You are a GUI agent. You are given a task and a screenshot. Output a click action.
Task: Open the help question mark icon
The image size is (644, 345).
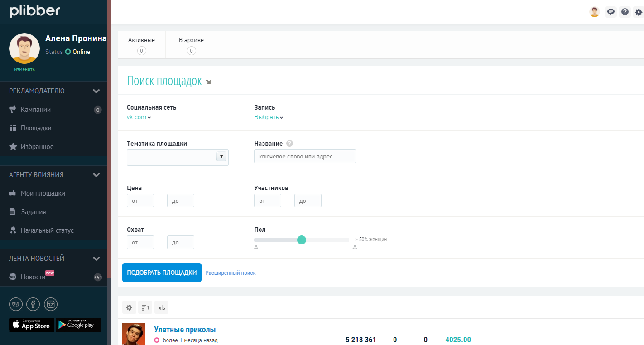click(625, 12)
